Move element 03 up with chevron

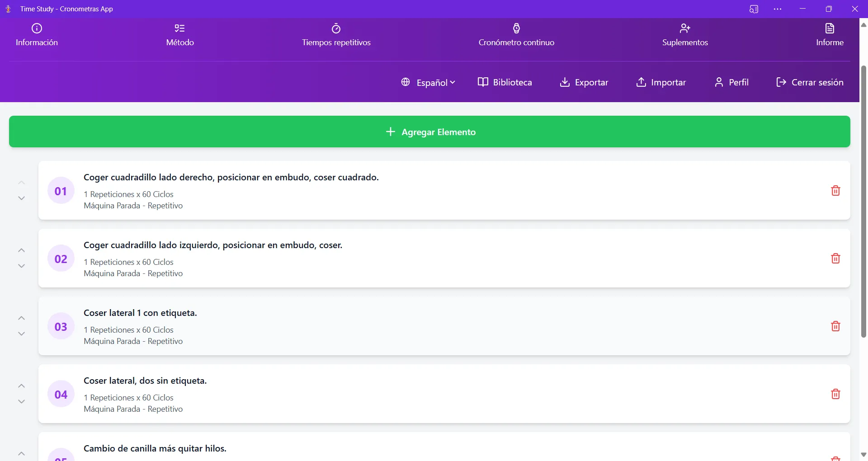point(21,318)
